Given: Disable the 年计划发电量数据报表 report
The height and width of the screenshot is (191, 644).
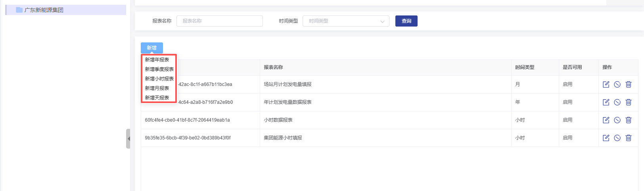Looking at the screenshot, I should point(617,102).
